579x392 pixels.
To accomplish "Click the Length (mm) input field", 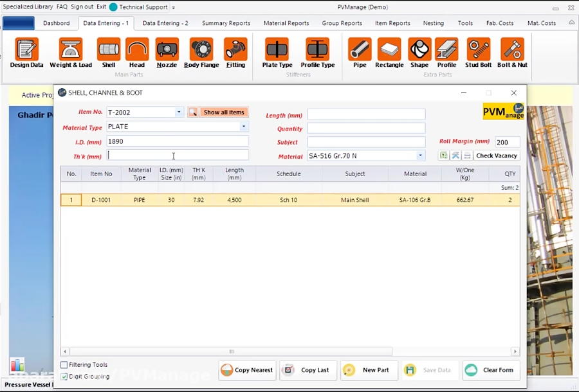I will click(x=366, y=114).
